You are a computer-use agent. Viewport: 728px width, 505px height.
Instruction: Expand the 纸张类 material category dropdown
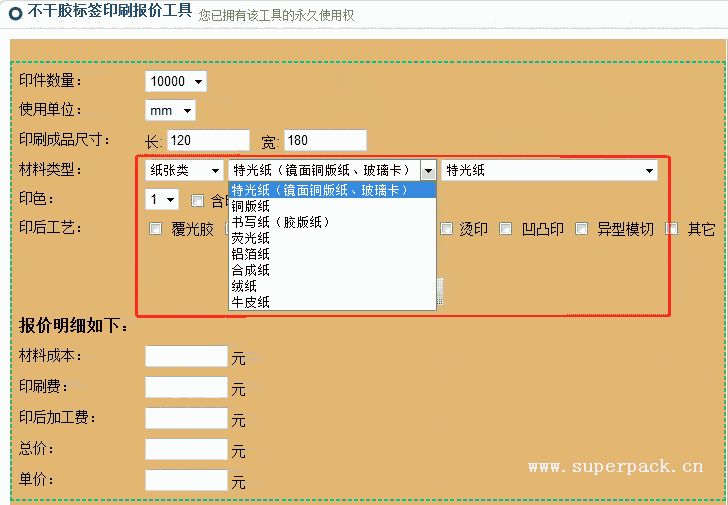(185, 171)
